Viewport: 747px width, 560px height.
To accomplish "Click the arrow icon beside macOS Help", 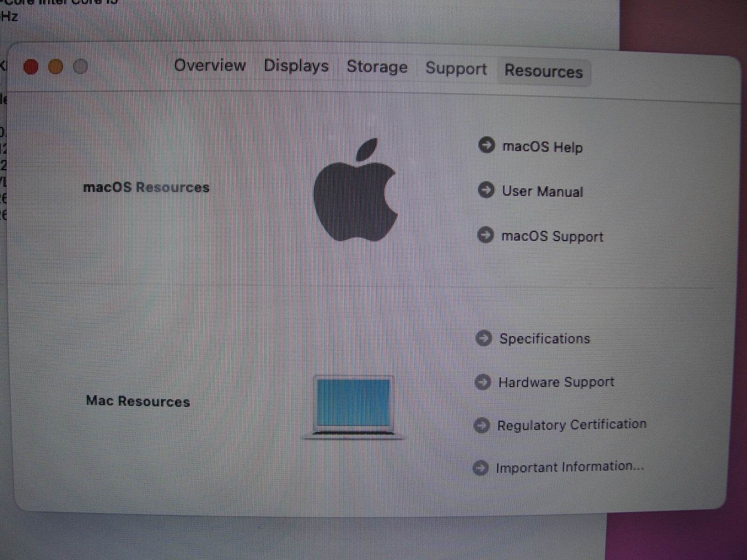I will tap(486, 145).
